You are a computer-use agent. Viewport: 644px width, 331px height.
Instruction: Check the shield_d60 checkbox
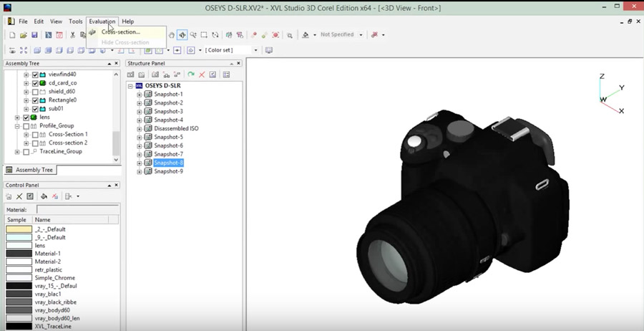tap(35, 92)
